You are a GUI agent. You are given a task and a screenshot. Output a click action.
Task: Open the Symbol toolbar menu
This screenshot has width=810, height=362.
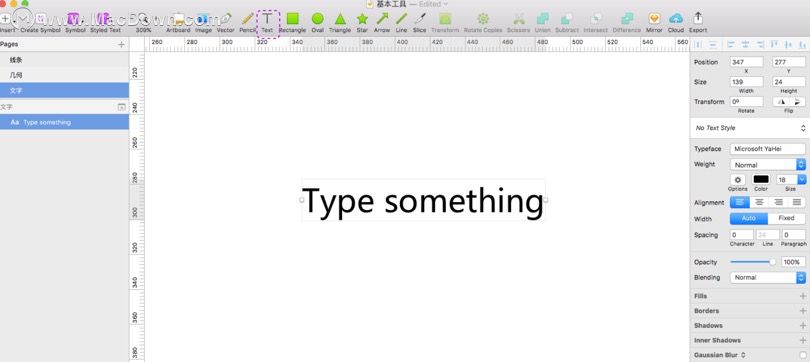point(75,23)
